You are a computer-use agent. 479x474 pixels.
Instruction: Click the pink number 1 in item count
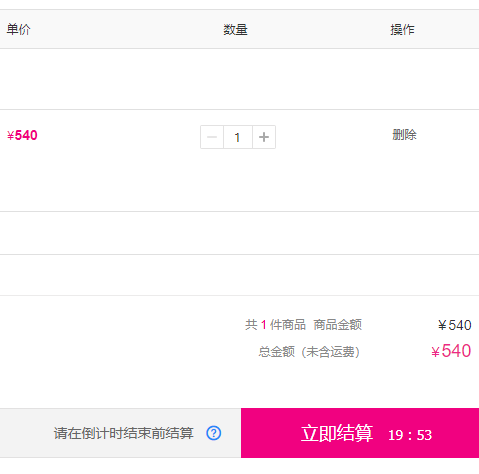coord(264,325)
